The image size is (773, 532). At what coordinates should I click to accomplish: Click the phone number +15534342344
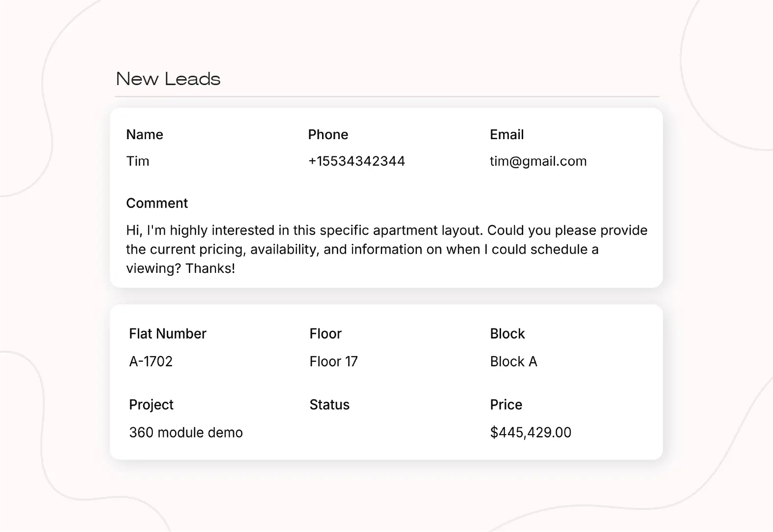[357, 161]
